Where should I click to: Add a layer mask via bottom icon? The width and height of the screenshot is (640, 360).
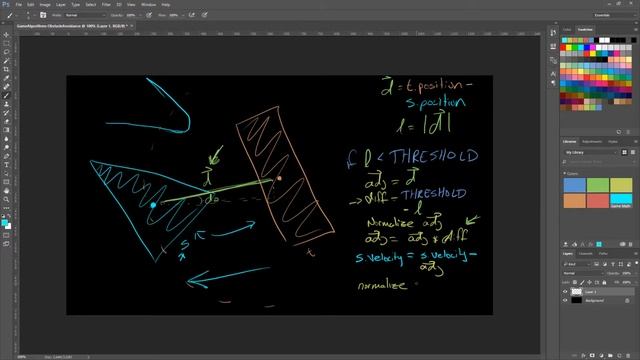pyautogui.click(x=592, y=356)
